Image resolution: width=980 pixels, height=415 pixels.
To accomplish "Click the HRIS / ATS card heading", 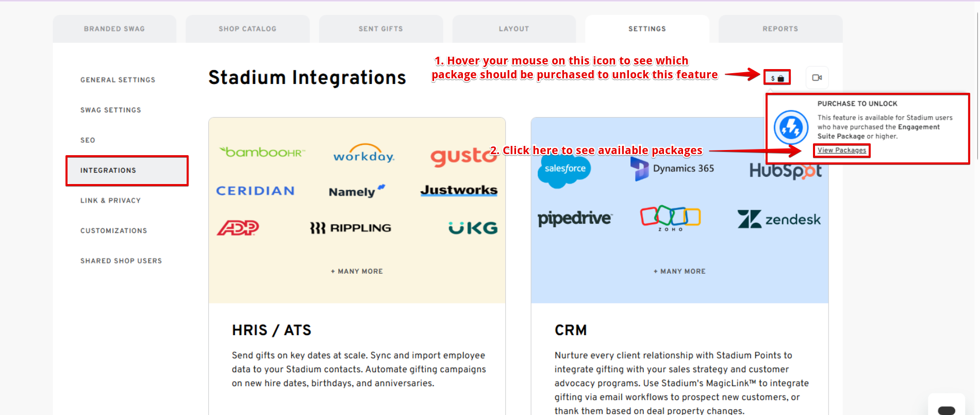I will 271,330.
